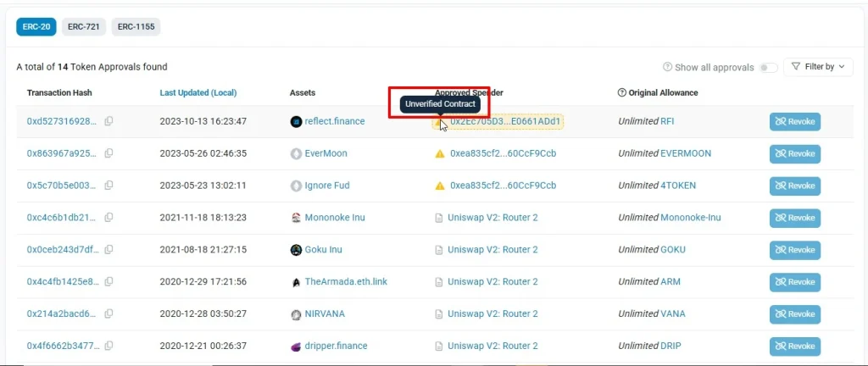Revoke the dripper.finance DRIP approval
Image resolution: width=868 pixels, height=366 pixels.
(795, 347)
